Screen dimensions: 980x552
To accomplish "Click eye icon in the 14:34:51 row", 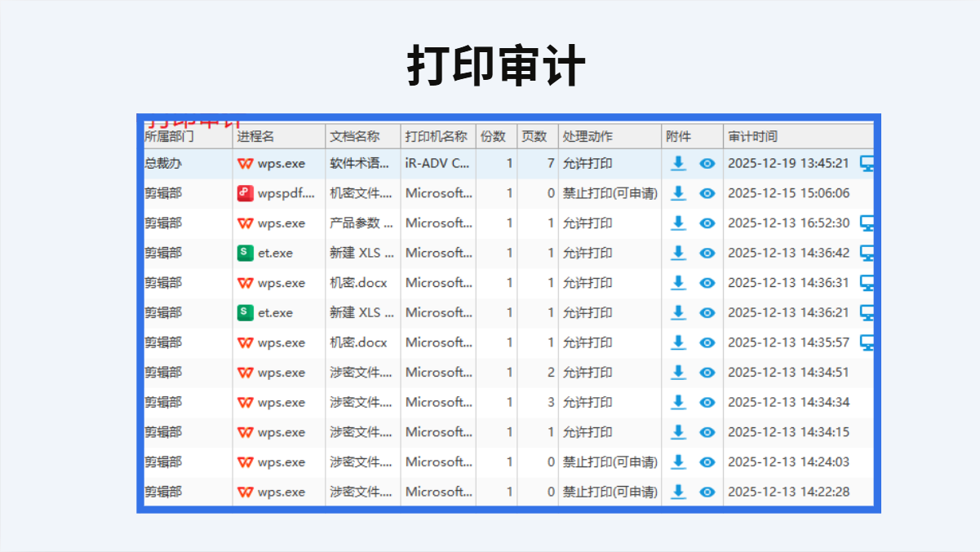I will click(x=707, y=373).
